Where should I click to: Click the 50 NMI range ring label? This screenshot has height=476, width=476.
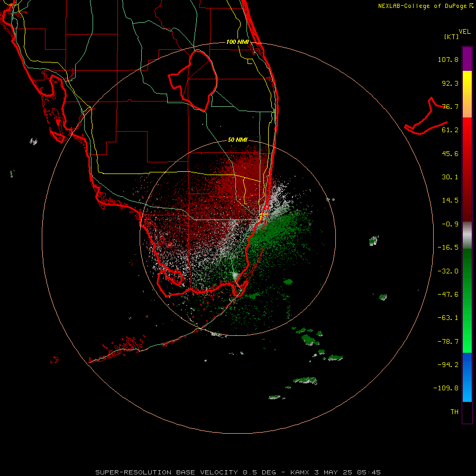[237, 140]
